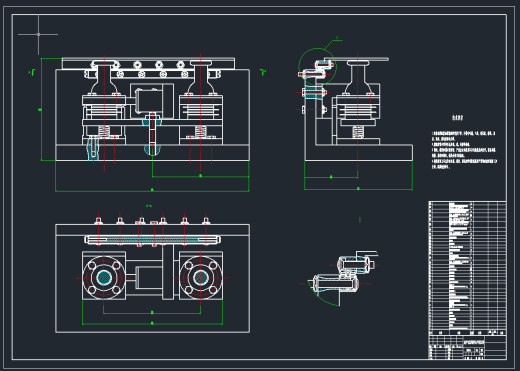This screenshot has width=520, height=371.
Task: Click the crosshair cursor in the drawing's upper-left
Action: pos(38,34)
